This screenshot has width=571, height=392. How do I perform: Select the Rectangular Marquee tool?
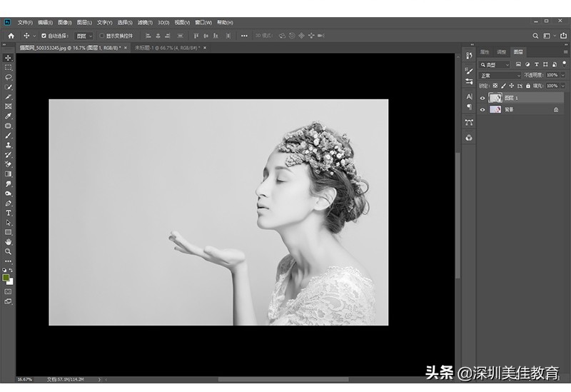coord(8,68)
